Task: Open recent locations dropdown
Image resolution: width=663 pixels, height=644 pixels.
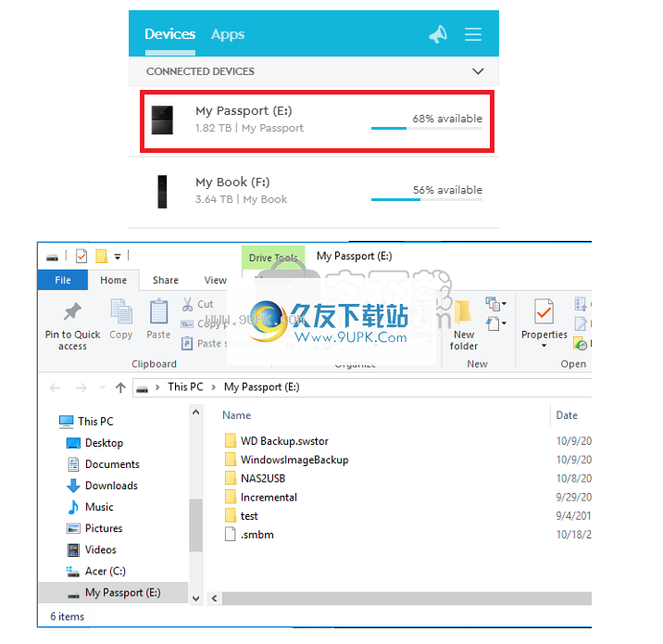Action: pos(102,387)
